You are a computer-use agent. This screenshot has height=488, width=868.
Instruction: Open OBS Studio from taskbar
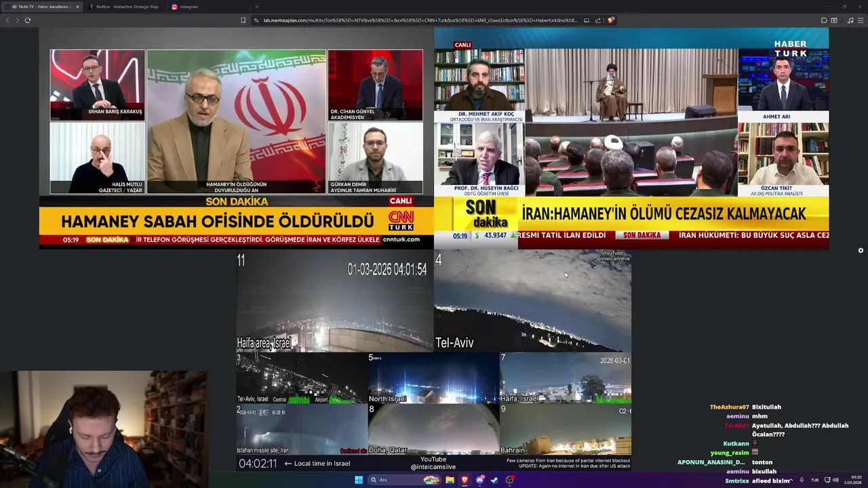click(x=509, y=480)
